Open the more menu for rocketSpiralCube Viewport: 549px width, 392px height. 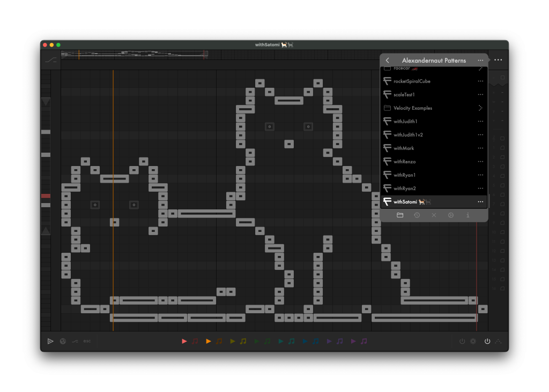coord(480,81)
